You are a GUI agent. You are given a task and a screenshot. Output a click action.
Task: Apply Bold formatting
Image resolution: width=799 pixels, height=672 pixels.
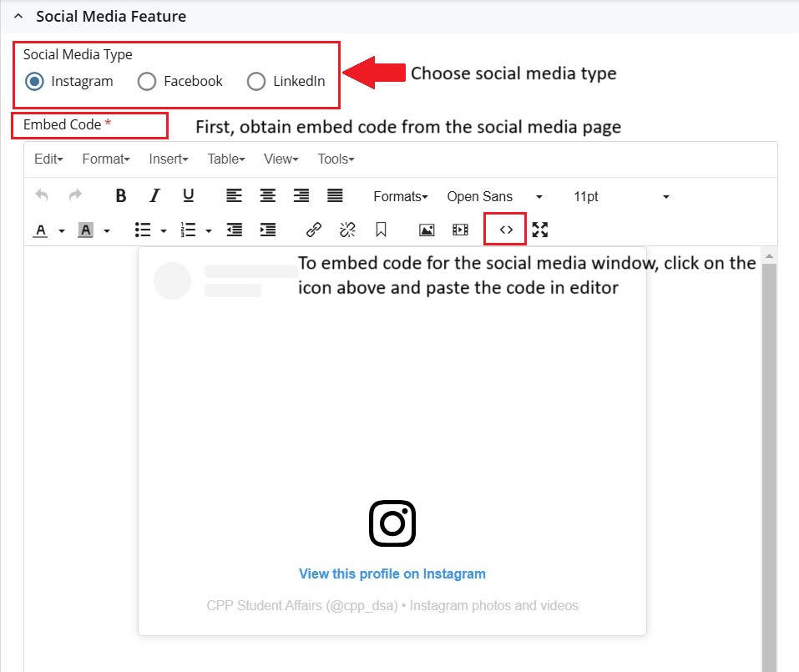click(121, 196)
